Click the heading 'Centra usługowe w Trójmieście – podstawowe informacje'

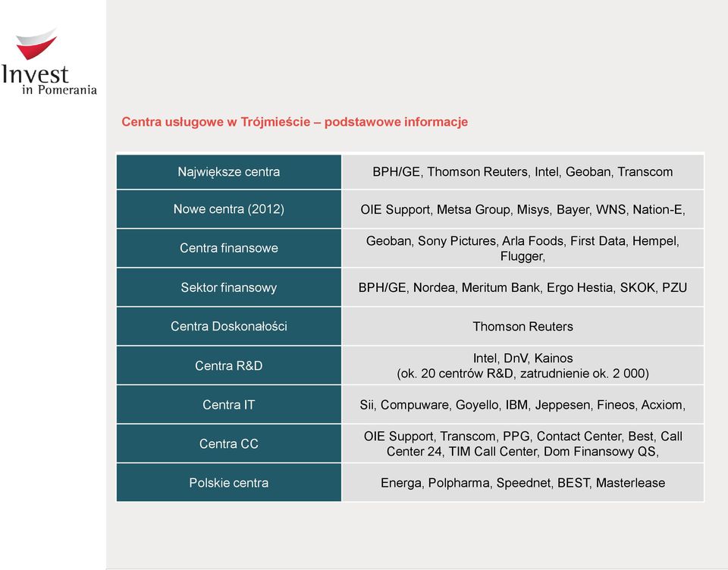[294, 122]
